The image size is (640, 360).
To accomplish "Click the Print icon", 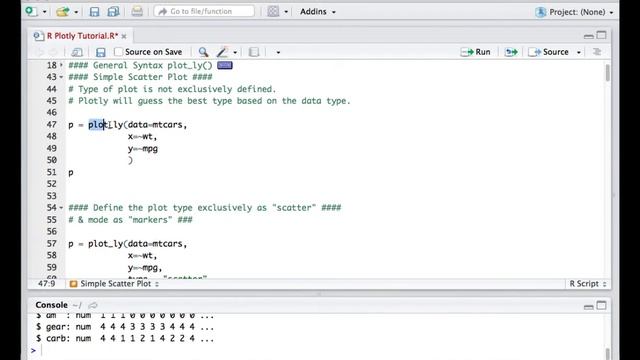I will [137, 11].
